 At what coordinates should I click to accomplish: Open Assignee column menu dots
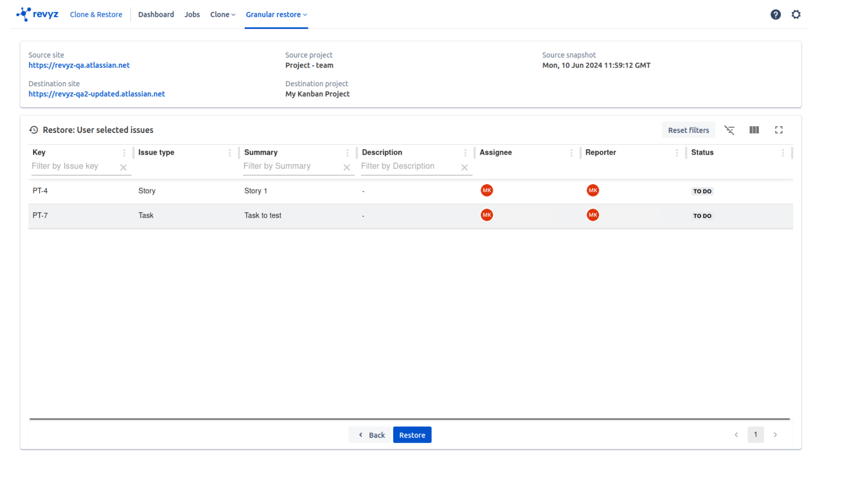571,153
